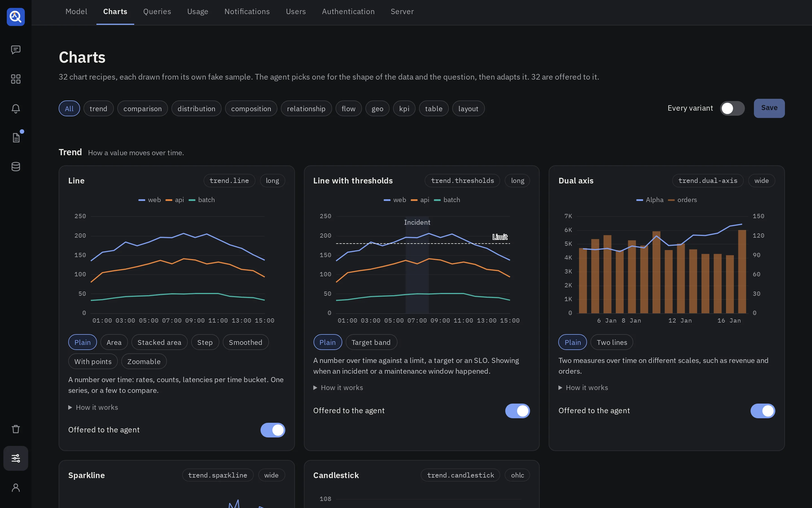The height and width of the screenshot is (508, 812).
Task: Open the chat messages sidebar icon
Action: pyautogui.click(x=16, y=50)
